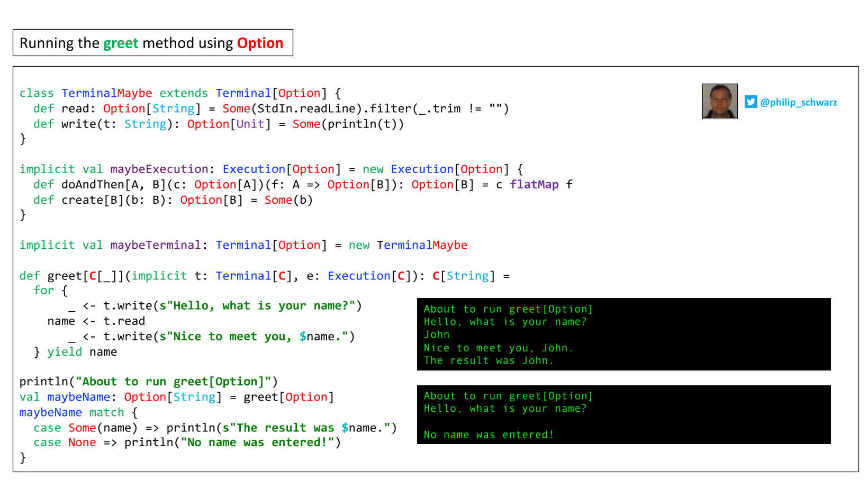Click the 'name <- t.read' line
Image resolution: width=868 pixels, height=488 pixels.
point(96,321)
